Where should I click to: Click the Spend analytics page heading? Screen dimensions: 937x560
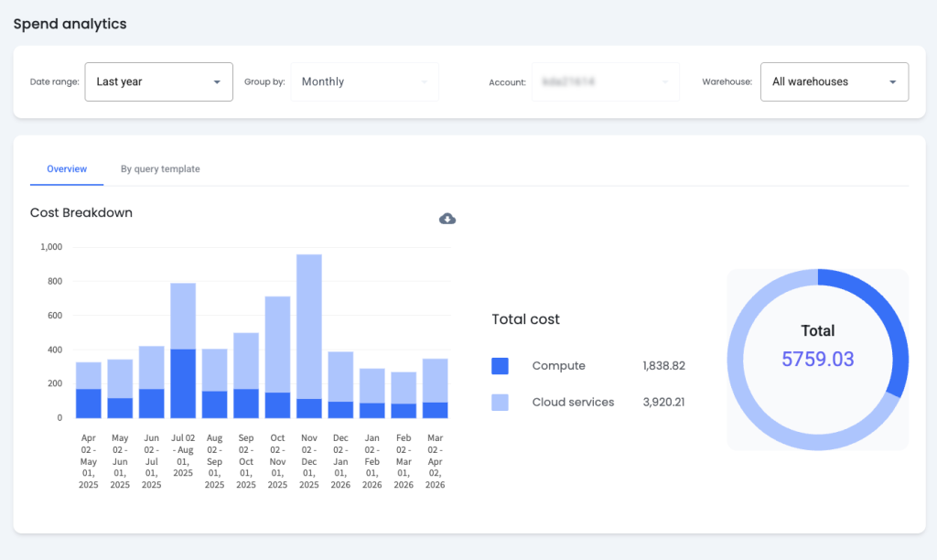coord(70,24)
